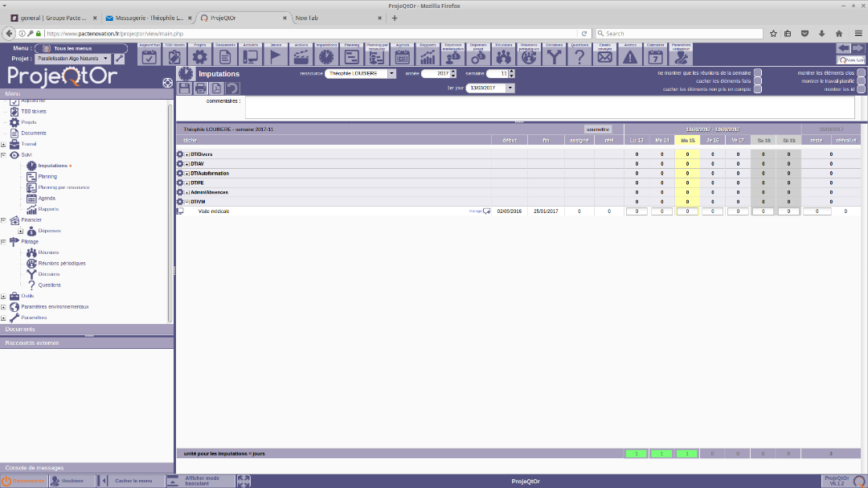Expand the DTI/Divers task group

pyautogui.click(x=187, y=154)
